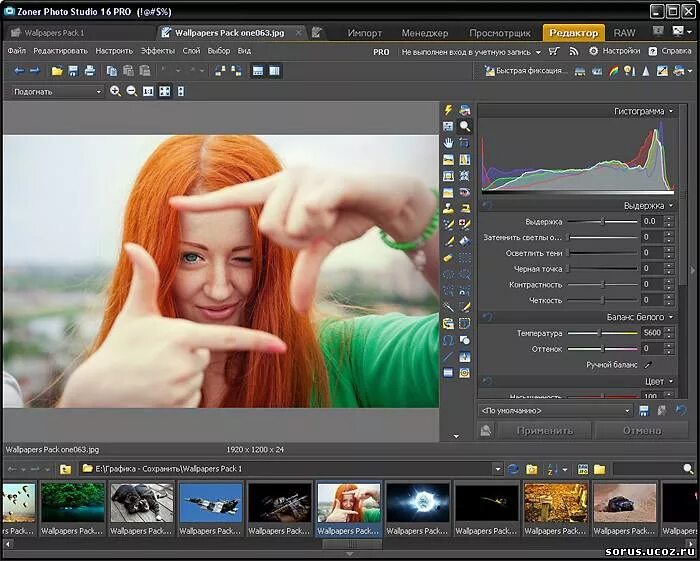This screenshot has height=561, width=700.
Task: Click the save file icon in toolbar
Action: point(74,71)
